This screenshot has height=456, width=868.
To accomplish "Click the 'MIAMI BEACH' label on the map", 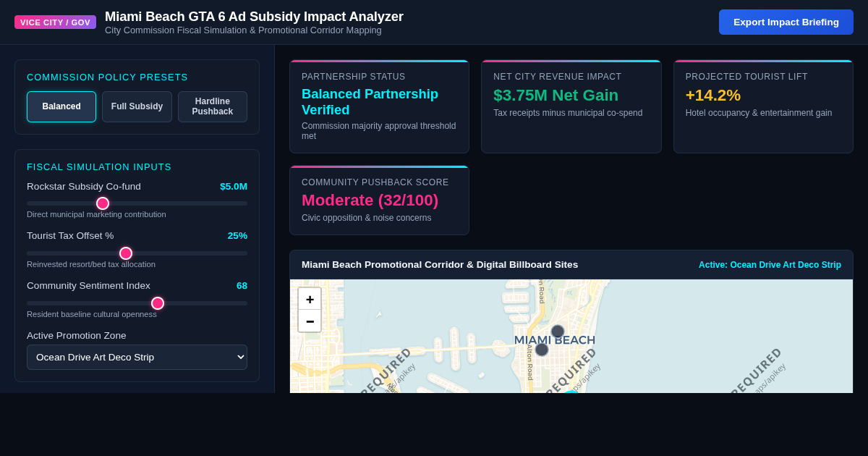I will (555, 340).
